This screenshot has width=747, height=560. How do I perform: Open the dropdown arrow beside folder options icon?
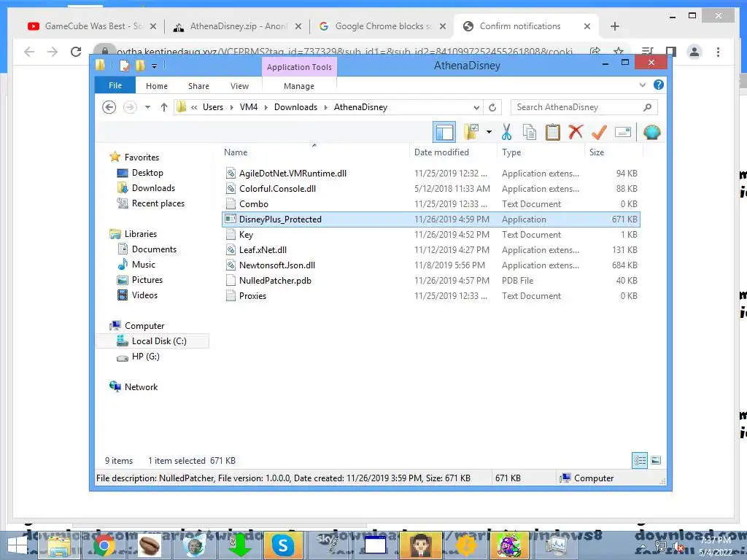click(x=489, y=132)
